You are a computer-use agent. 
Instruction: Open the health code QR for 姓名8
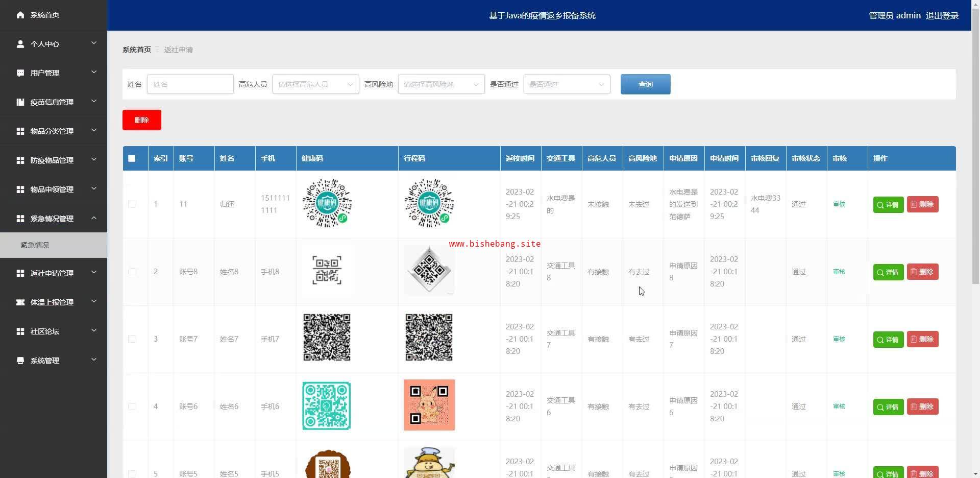click(327, 271)
